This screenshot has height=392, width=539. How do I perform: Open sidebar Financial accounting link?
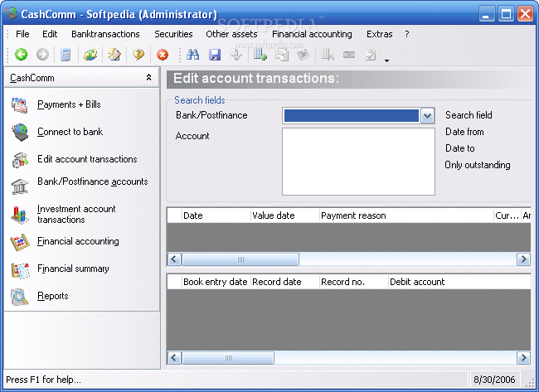(x=79, y=241)
